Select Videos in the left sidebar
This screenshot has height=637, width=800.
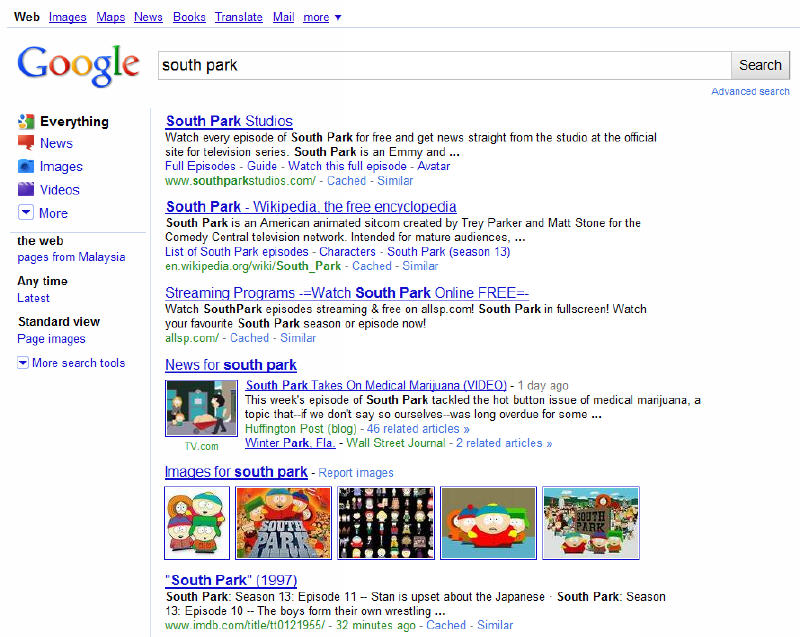pyautogui.click(x=60, y=190)
